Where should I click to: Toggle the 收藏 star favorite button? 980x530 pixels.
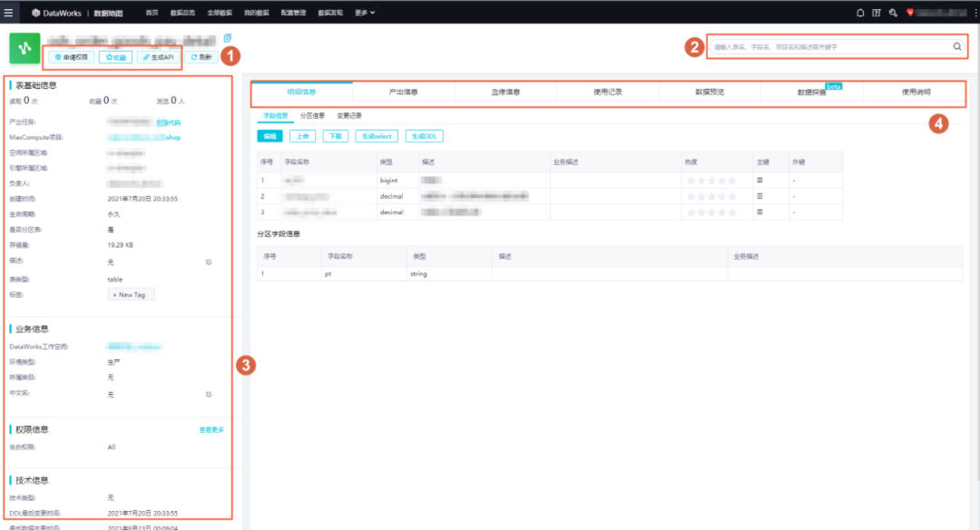pos(115,57)
